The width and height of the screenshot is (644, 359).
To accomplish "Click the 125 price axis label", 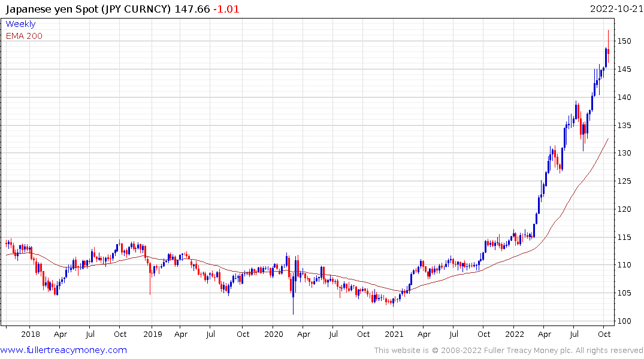I will [x=625, y=181].
